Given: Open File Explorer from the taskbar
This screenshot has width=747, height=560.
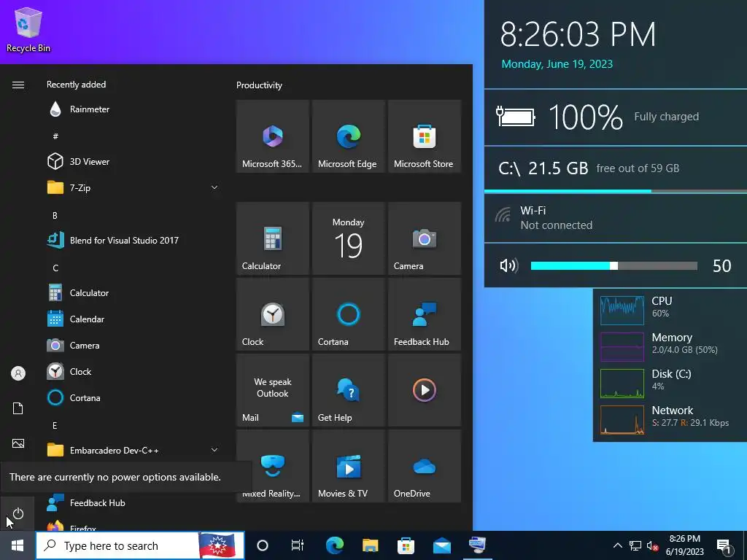Looking at the screenshot, I should [x=370, y=545].
